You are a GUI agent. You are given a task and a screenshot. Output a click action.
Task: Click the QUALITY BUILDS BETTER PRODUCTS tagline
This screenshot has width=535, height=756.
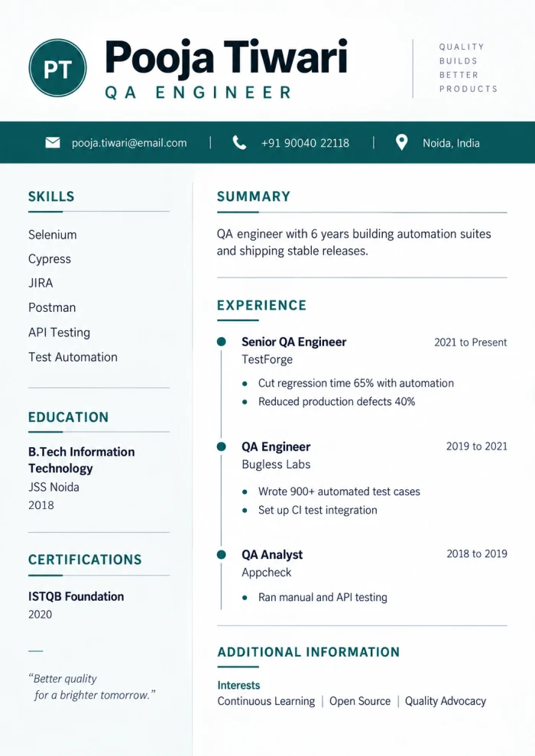[468, 68]
